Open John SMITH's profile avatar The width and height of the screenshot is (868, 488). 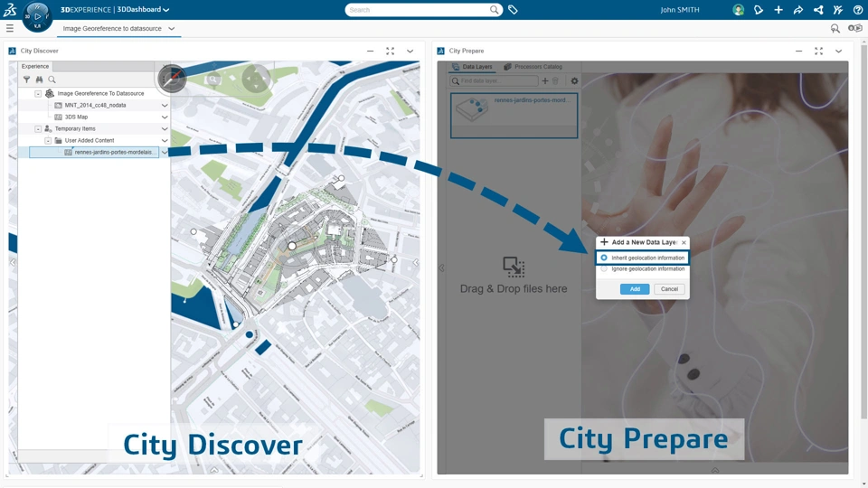pyautogui.click(x=738, y=10)
